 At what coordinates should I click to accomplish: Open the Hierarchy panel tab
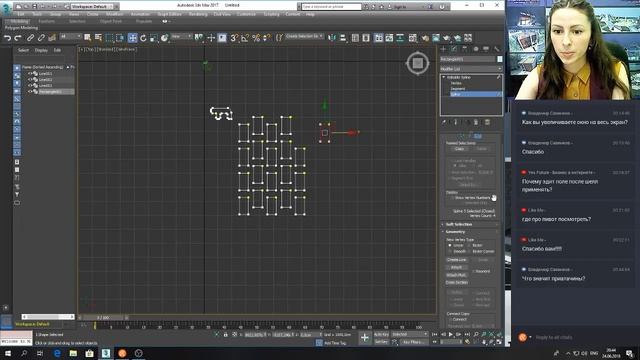pos(464,49)
